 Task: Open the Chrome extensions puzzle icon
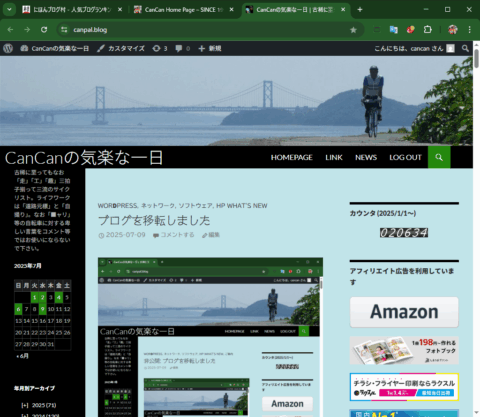(x=428, y=30)
